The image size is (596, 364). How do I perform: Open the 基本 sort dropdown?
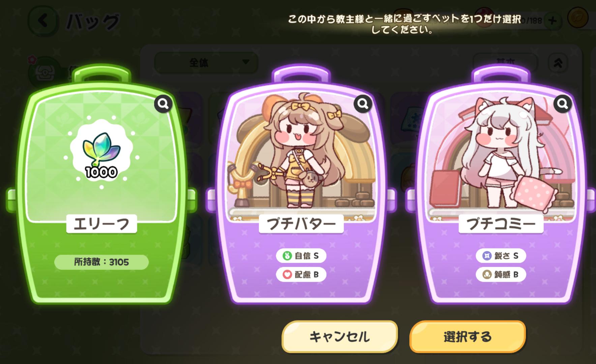coord(505,63)
